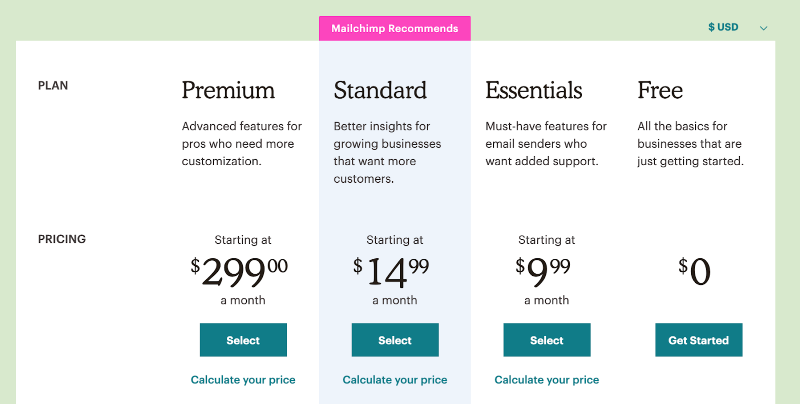Click the chevron arrow beside USD
The height and width of the screenshot is (404, 800).
[764, 28]
